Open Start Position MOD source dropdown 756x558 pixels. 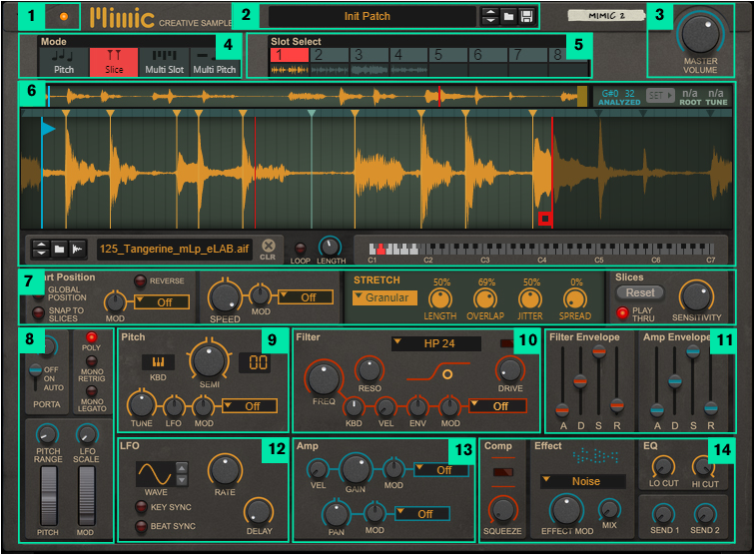coord(162,302)
